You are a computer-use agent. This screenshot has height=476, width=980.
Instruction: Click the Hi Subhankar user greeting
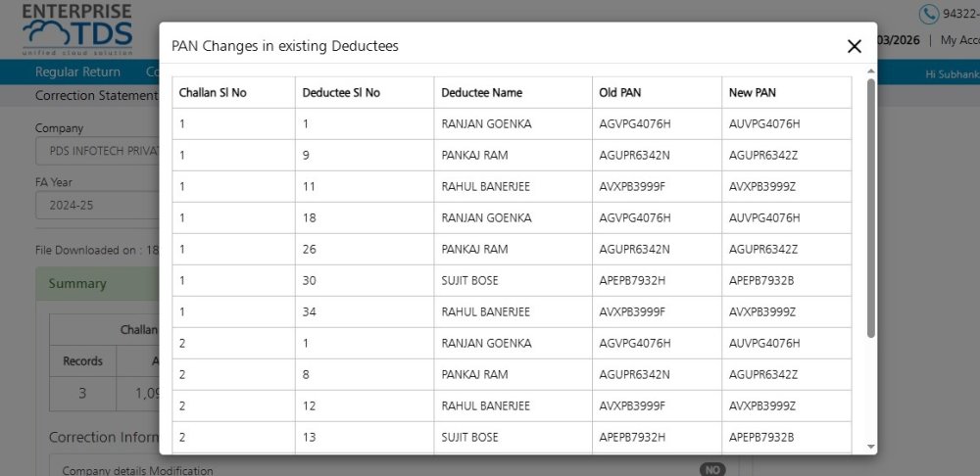click(x=951, y=73)
